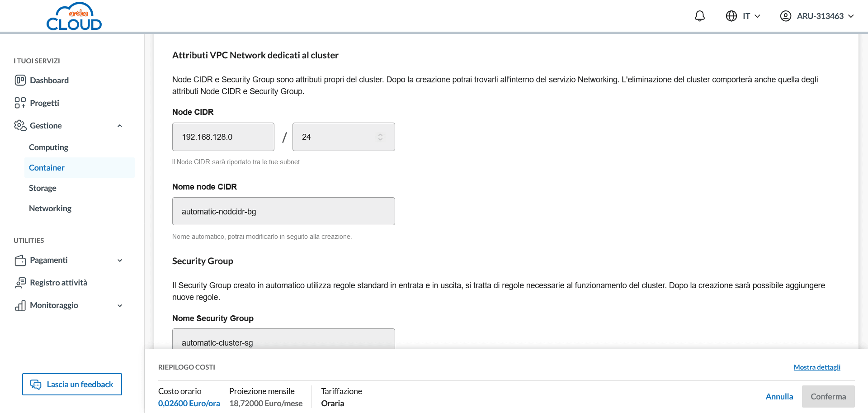The width and height of the screenshot is (868, 413).
Task: Click the Mostra dettagli link
Action: (816, 367)
